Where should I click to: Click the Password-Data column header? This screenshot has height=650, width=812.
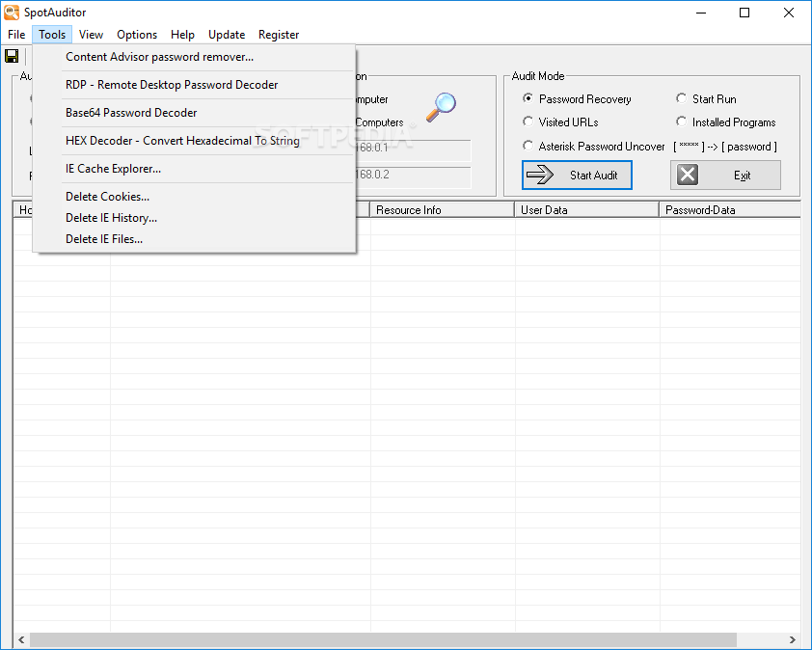pyautogui.click(x=730, y=210)
